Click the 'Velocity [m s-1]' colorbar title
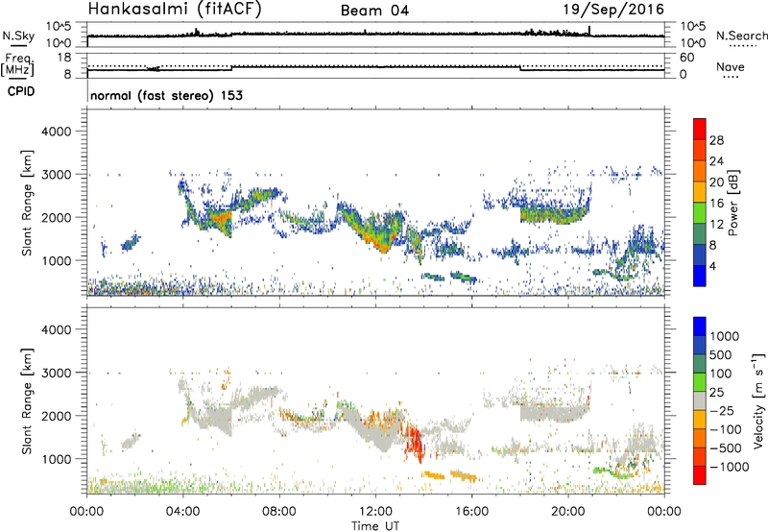 click(x=758, y=400)
